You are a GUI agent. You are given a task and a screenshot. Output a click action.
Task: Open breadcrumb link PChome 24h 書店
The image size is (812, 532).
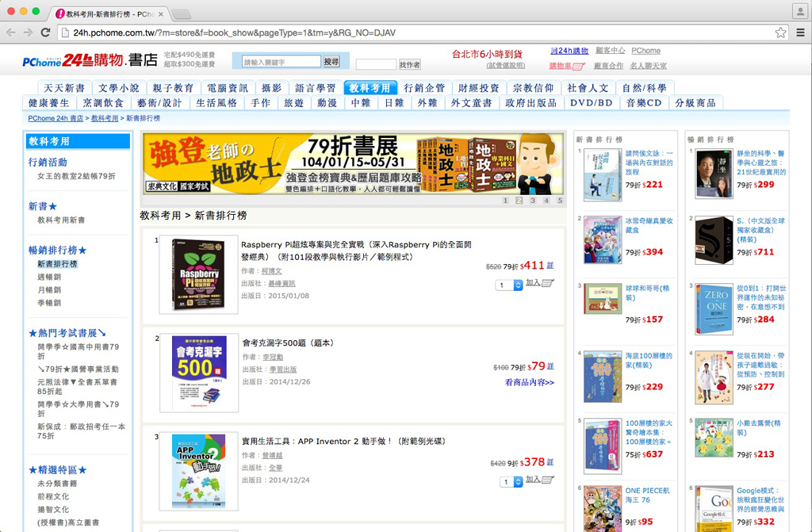pos(56,118)
